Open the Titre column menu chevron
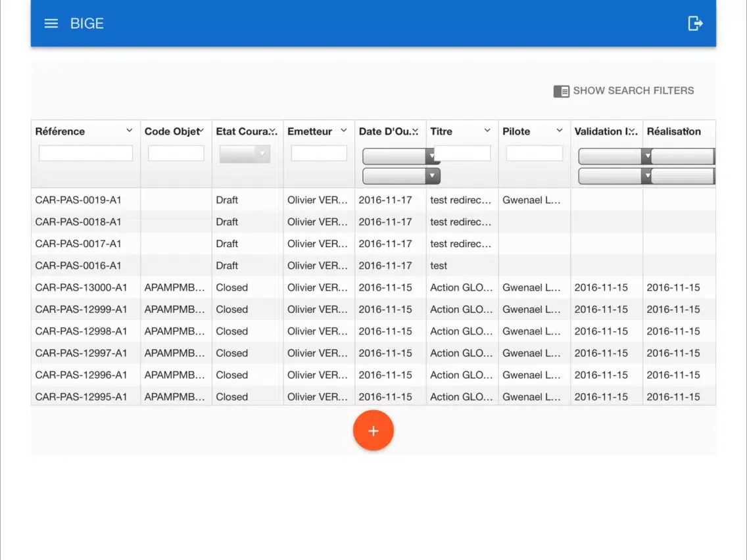 click(x=487, y=131)
